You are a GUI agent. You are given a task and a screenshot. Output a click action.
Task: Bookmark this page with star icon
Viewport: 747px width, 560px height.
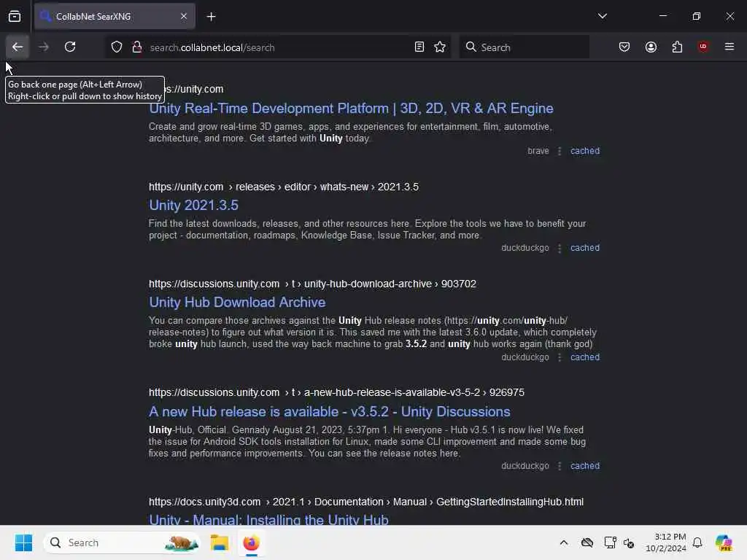coord(440,47)
